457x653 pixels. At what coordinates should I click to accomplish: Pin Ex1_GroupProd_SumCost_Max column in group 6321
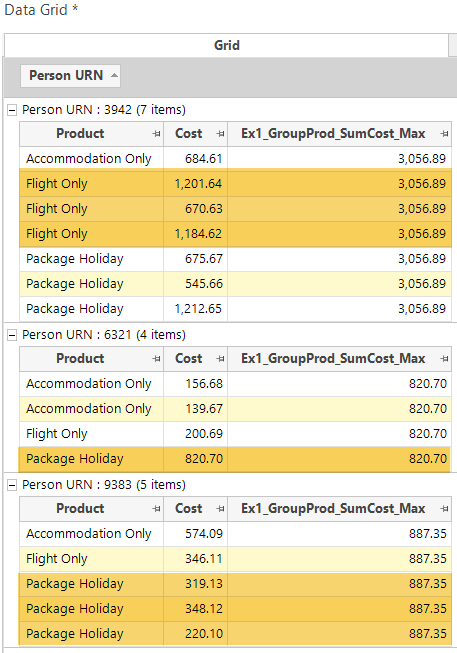[x=444, y=359]
